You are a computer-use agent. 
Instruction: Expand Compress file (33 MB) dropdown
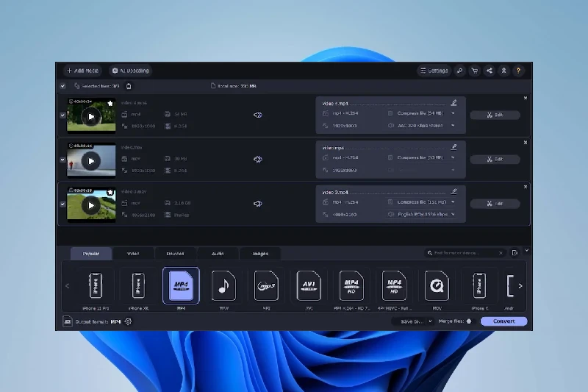point(453,157)
